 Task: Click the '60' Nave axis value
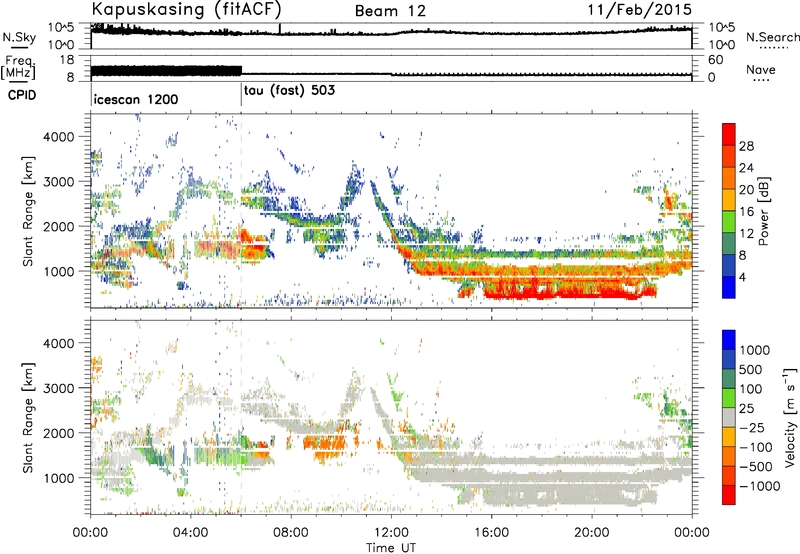[716, 60]
